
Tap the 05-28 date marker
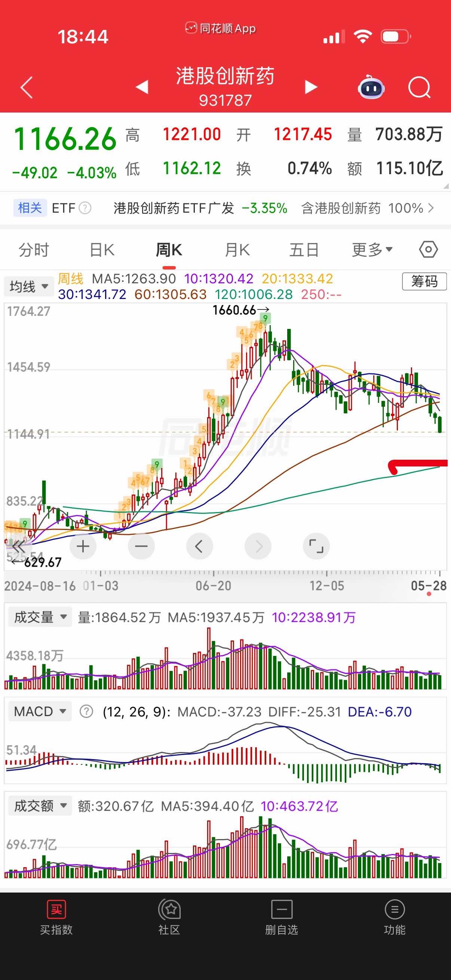(x=429, y=586)
